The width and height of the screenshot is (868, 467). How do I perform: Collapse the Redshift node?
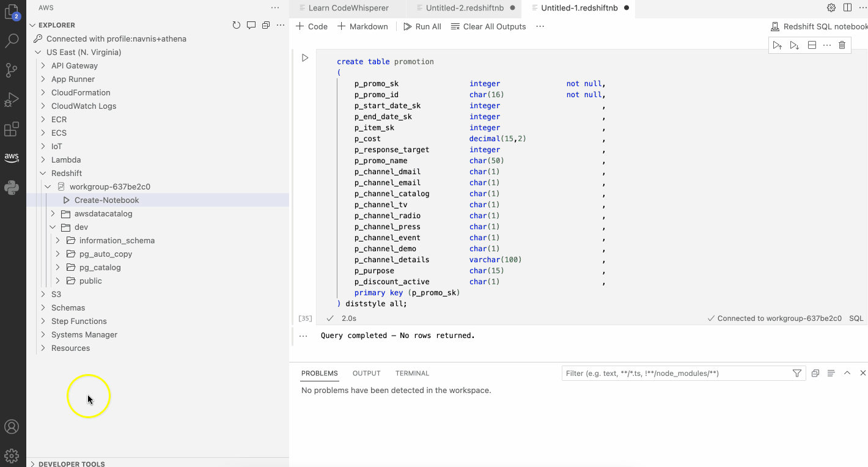(x=43, y=173)
